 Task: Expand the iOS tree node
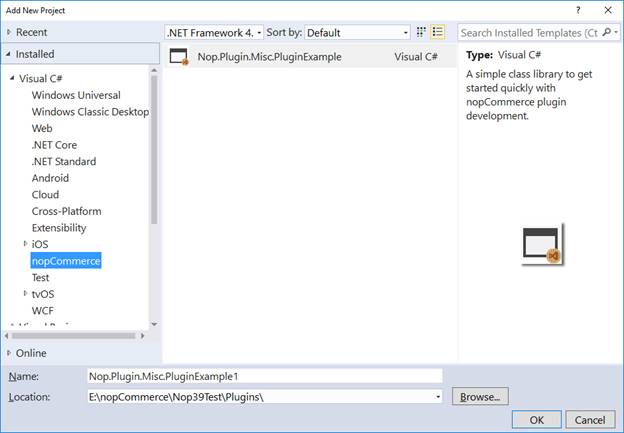click(x=25, y=244)
